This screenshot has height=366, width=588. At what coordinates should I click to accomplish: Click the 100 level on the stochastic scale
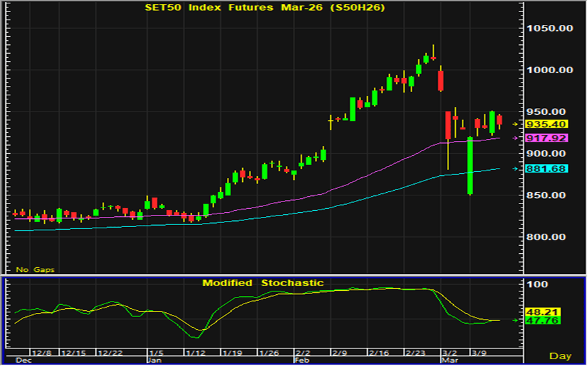coord(540,285)
